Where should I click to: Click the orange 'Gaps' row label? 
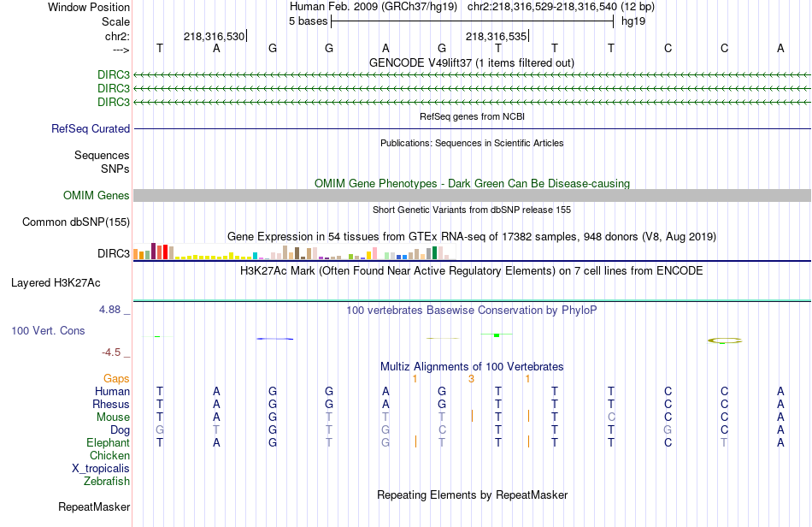pos(116,379)
